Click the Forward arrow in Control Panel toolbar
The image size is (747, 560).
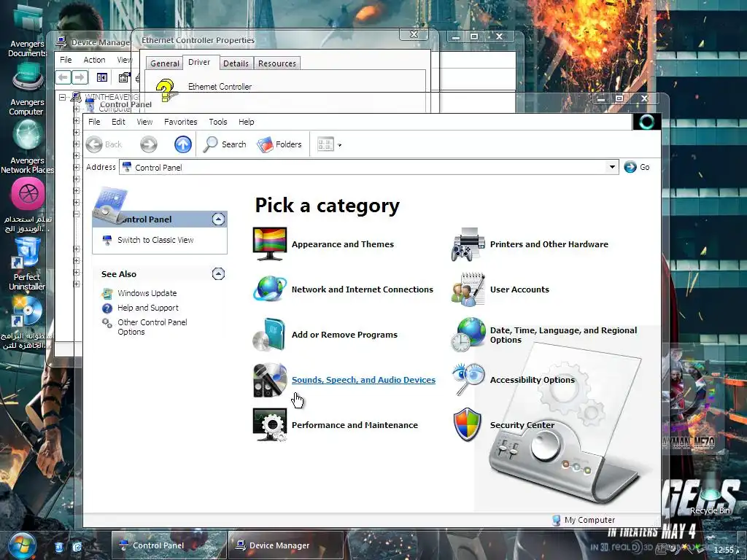point(149,144)
